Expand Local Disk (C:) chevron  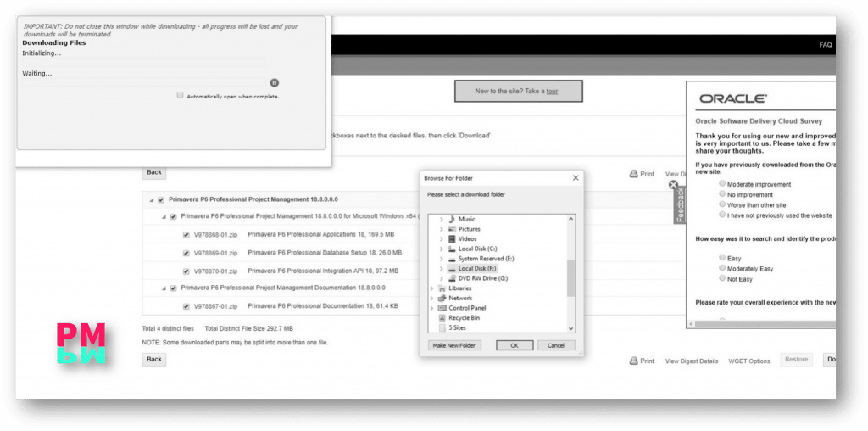coord(441,249)
